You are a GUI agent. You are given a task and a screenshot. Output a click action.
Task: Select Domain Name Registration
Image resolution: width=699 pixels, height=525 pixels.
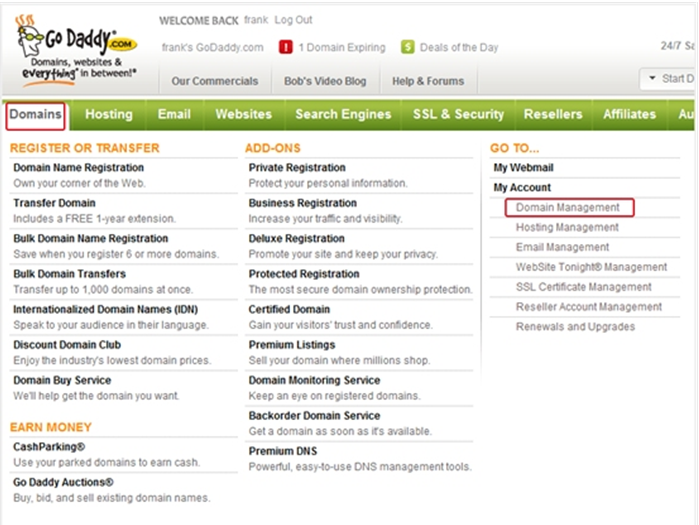pyautogui.click(x=78, y=168)
